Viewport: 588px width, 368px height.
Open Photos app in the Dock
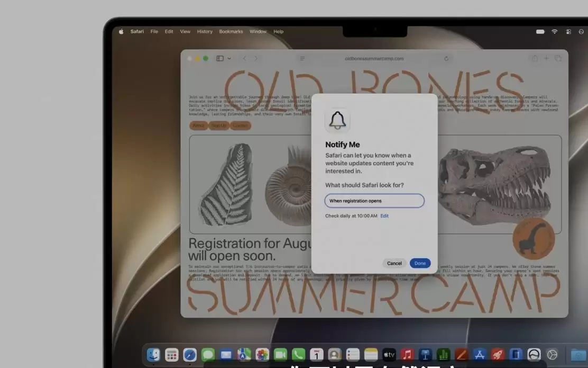(x=262, y=354)
